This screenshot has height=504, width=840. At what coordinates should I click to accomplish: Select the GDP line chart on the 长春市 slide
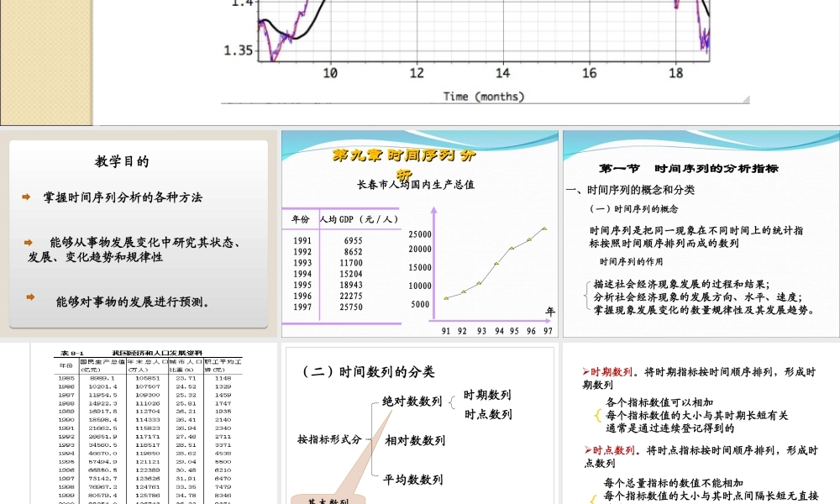click(487, 269)
